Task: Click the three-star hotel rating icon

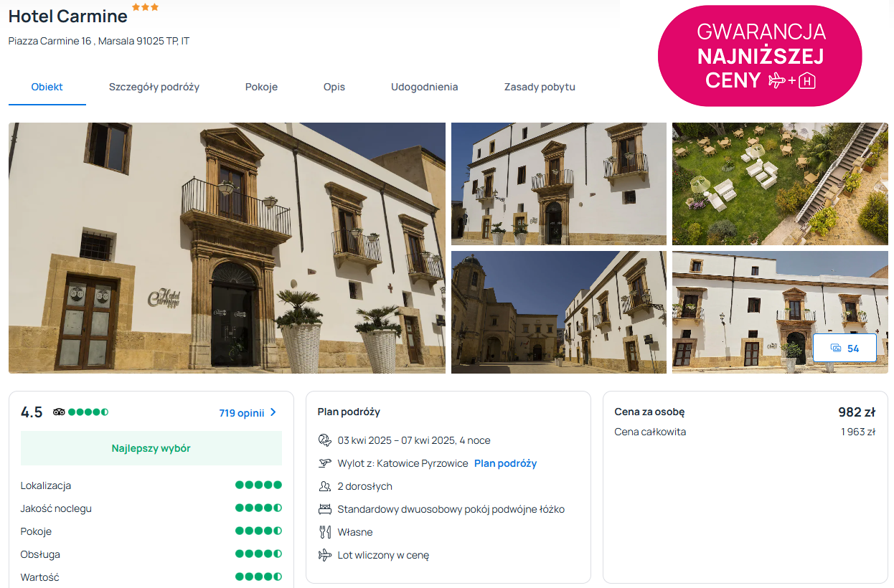Action: point(145,8)
